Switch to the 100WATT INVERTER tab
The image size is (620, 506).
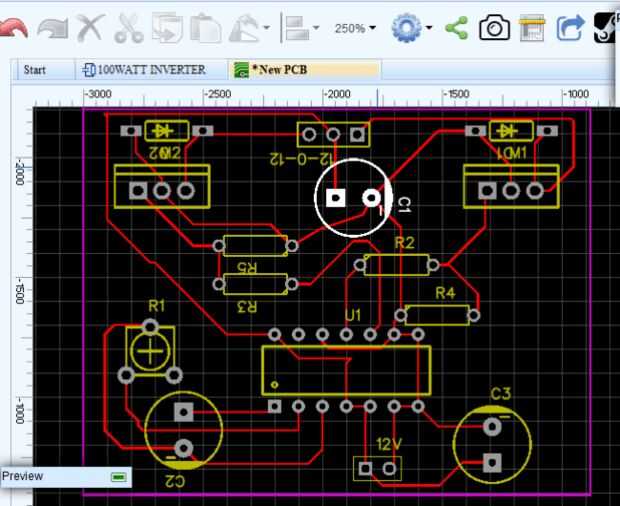coord(151,70)
